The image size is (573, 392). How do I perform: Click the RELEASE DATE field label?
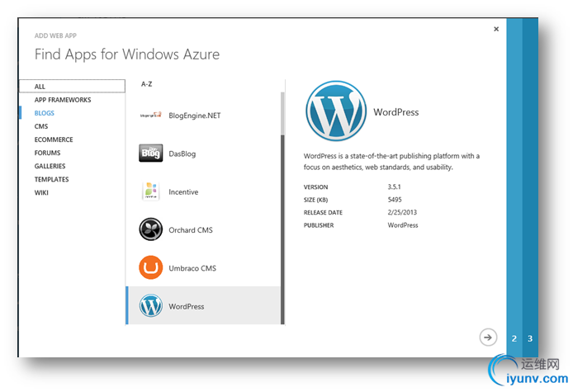pyautogui.click(x=323, y=213)
